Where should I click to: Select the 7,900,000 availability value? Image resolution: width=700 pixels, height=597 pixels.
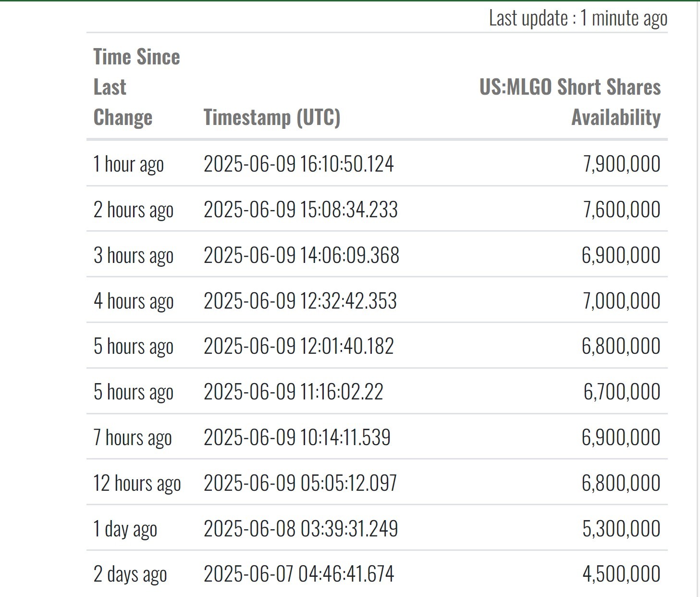tap(622, 164)
